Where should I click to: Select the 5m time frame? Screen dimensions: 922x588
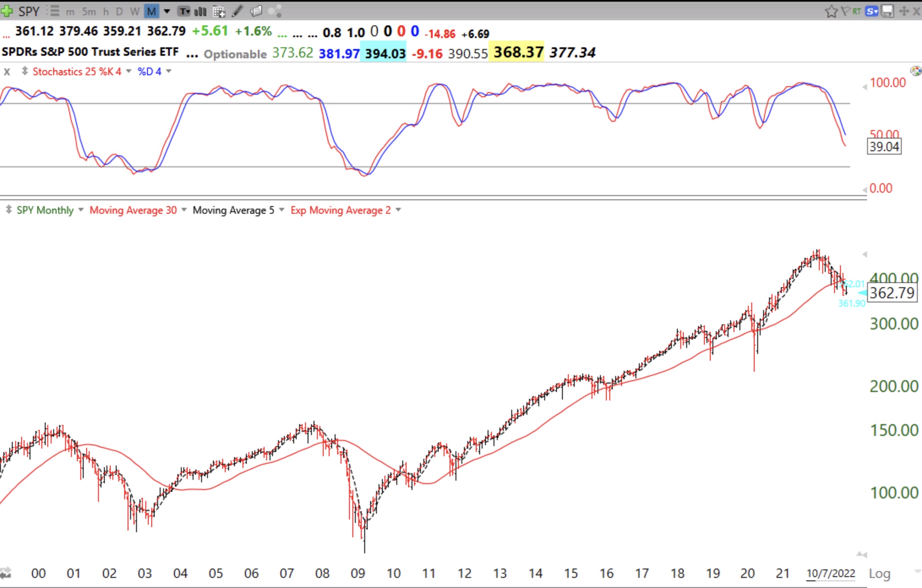coord(89,11)
